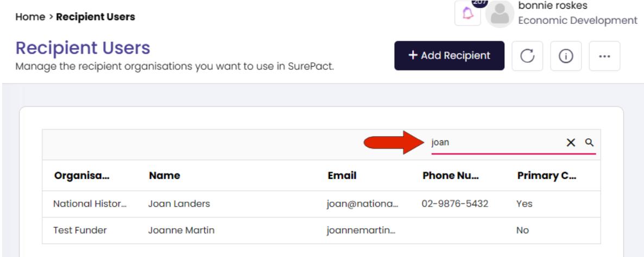Open the information icon button

tap(566, 56)
